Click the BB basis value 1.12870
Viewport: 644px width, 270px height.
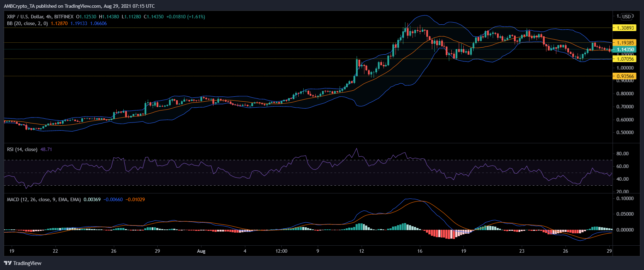click(x=59, y=23)
